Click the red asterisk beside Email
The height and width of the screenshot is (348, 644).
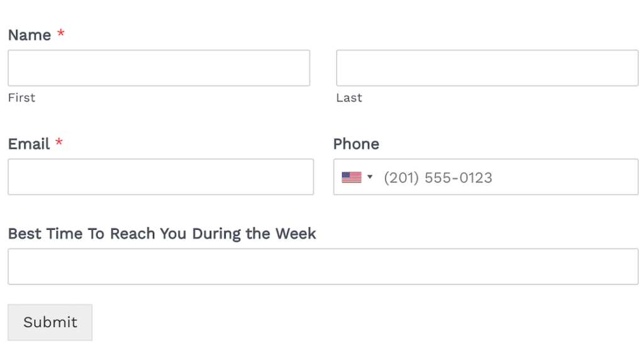(x=59, y=143)
